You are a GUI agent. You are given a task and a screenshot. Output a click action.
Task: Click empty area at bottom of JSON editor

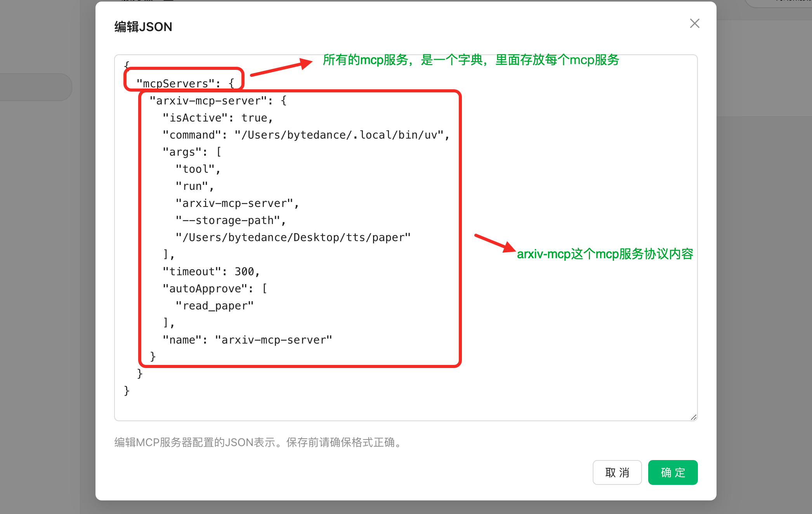click(x=388, y=406)
